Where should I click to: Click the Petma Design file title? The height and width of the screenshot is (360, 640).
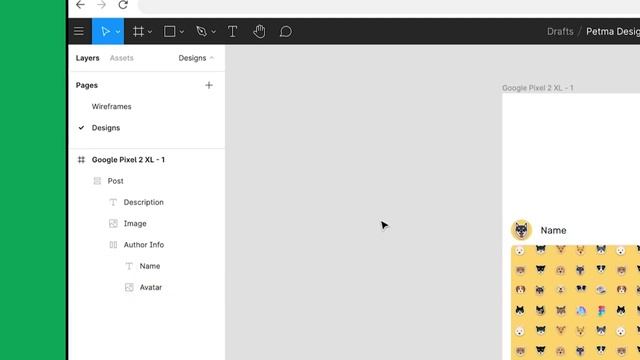coord(613,31)
